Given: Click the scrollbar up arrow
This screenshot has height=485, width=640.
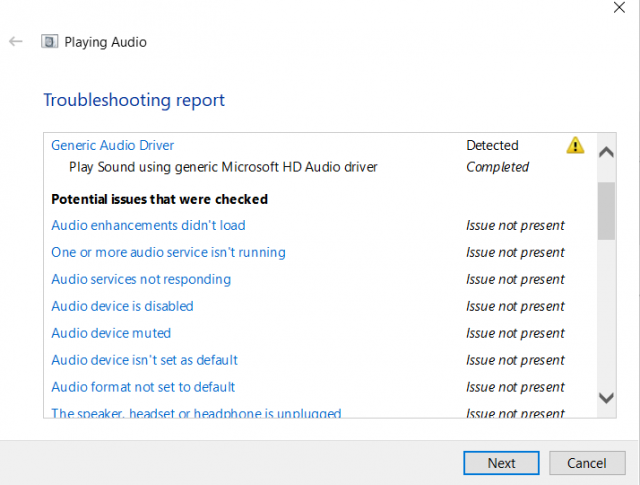Looking at the screenshot, I should tap(607, 152).
